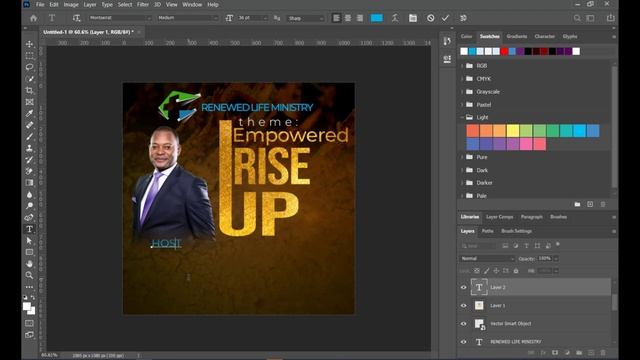640x360 pixels.
Task: Toggle lock all on layer
Action: pyautogui.click(x=516, y=271)
